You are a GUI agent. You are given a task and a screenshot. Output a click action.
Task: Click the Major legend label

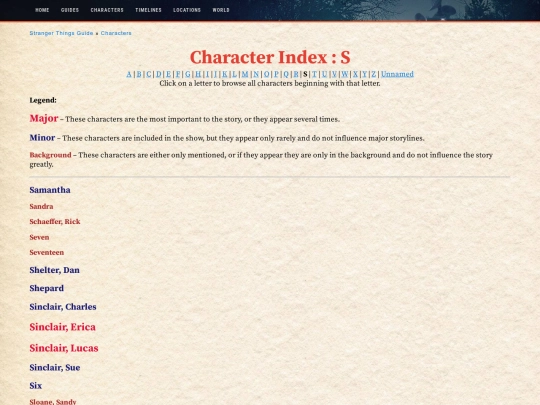(44, 118)
